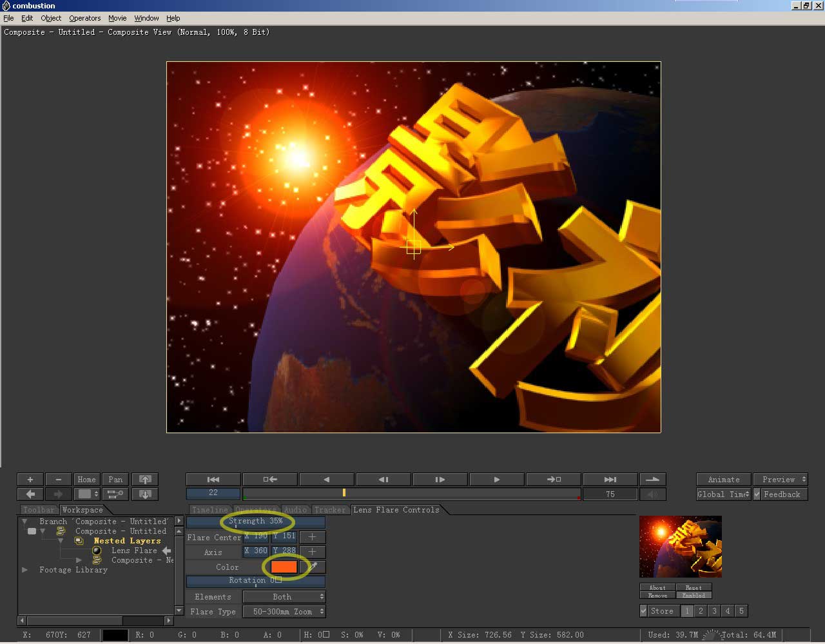The width and height of the screenshot is (825, 644).
Task: Step forward one frame
Action: click(x=440, y=480)
